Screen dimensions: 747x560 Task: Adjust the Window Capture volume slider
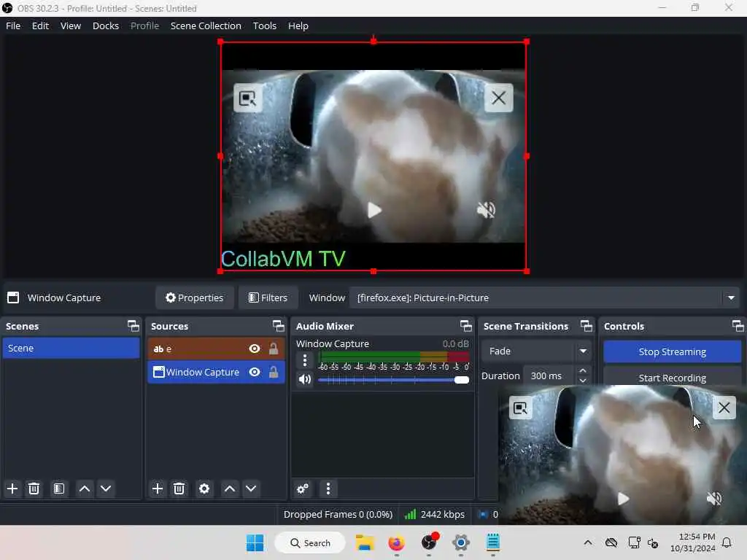coord(393,379)
